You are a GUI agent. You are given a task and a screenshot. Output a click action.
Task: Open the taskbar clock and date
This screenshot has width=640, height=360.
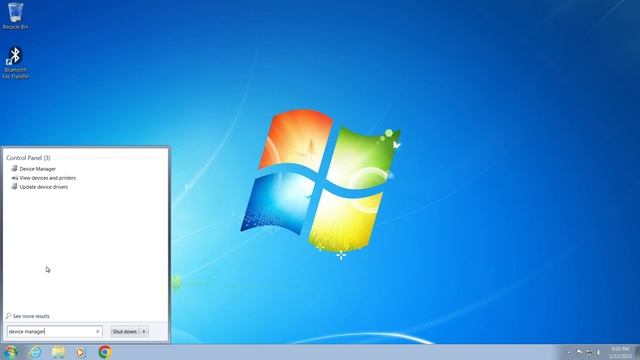620,352
